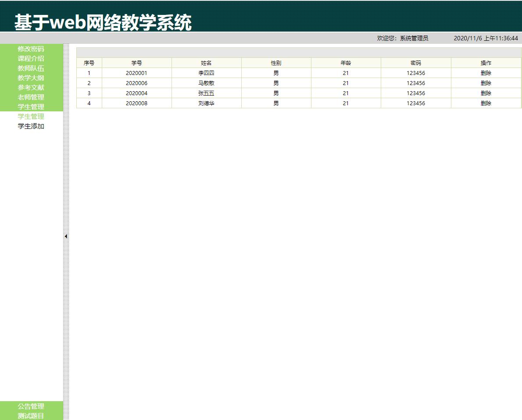Click password 123456 in 李四四's row
Image resolution: width=522 pixels, height=420 pixels.
click(x=416, y=73)
